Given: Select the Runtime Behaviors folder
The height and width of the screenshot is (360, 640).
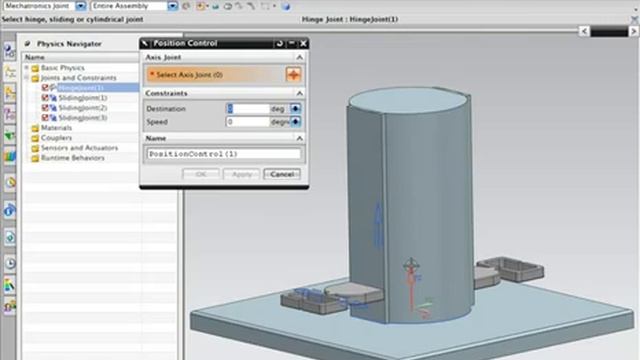Looking at the screenshot, I should [x=73, y=158].
